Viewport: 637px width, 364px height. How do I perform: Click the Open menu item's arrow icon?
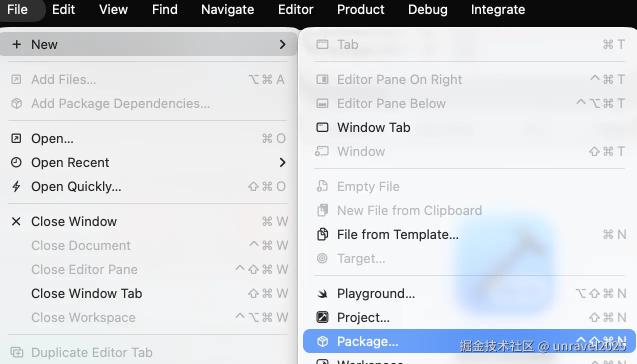point(16,138)
